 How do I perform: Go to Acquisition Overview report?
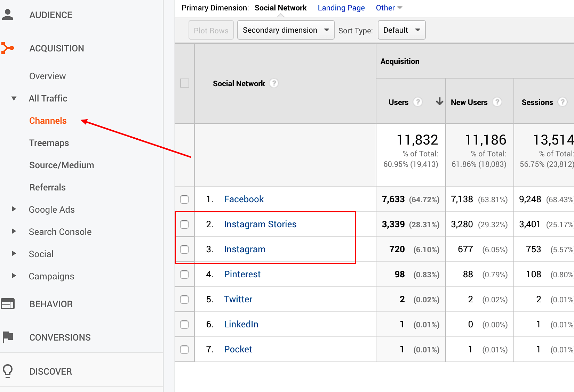47,76
